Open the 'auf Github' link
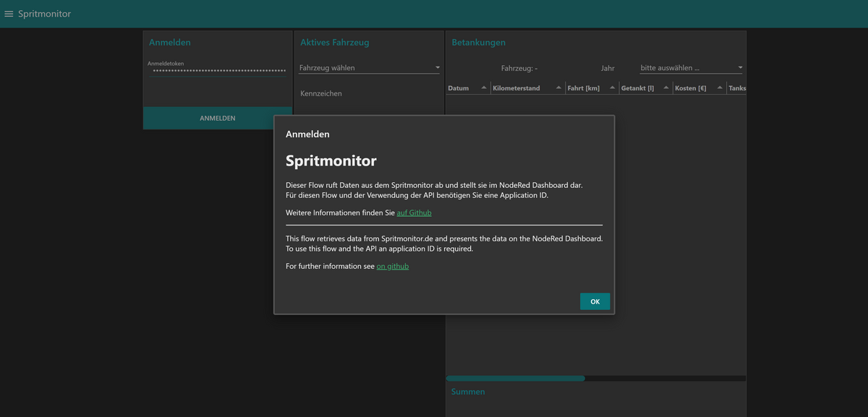This screenshot has height=417, width=868. (x=414, y=212)
